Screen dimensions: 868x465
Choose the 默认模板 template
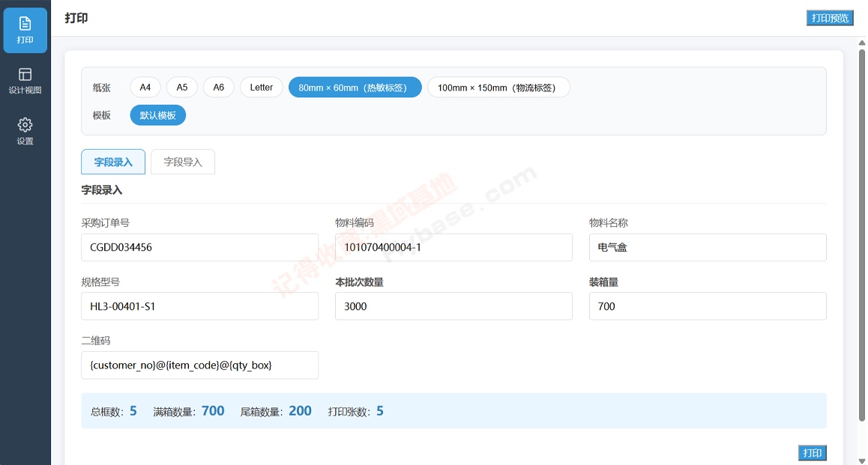[x=157, y=115]
